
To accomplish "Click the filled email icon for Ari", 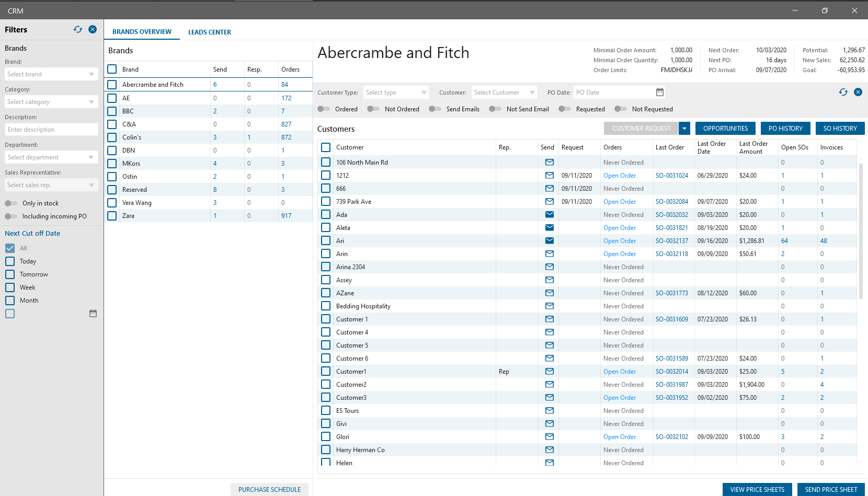I will pos(550,241).
